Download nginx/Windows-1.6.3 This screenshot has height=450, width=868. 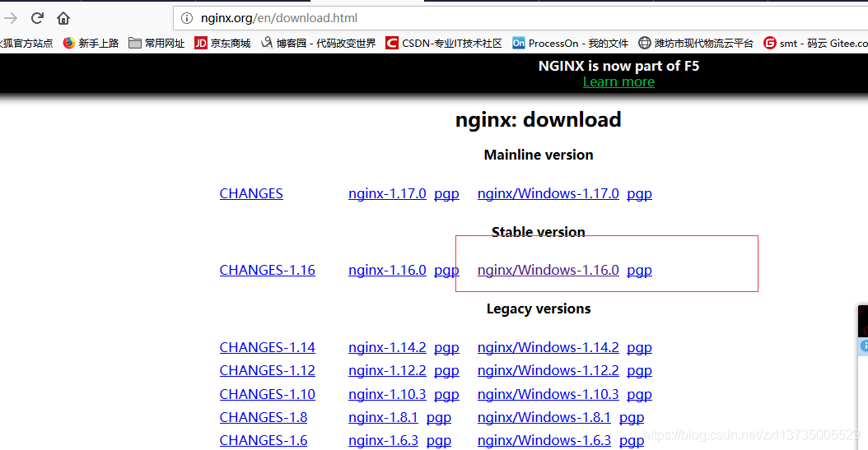544,441
